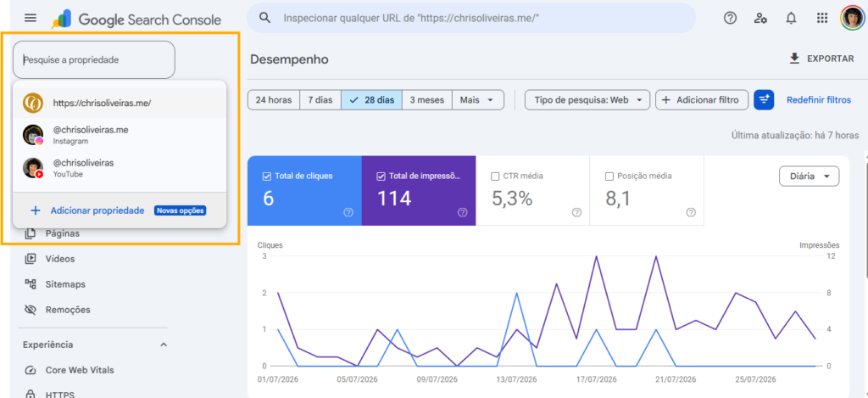Image resolution: width=868 pixels, height=398 pixels.
Task: Select the 28 dias range
Action: (371, 100)
